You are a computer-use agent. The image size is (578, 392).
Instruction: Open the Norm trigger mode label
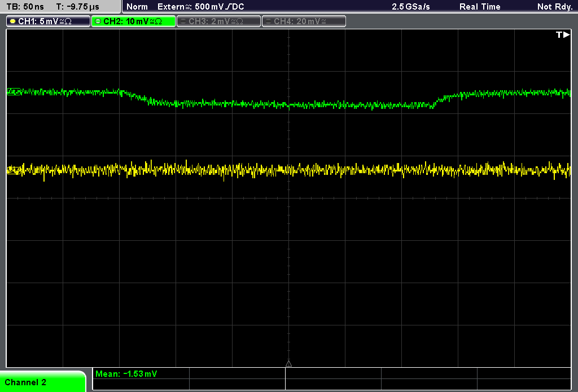pyautogui.click(x=137, y=7)
